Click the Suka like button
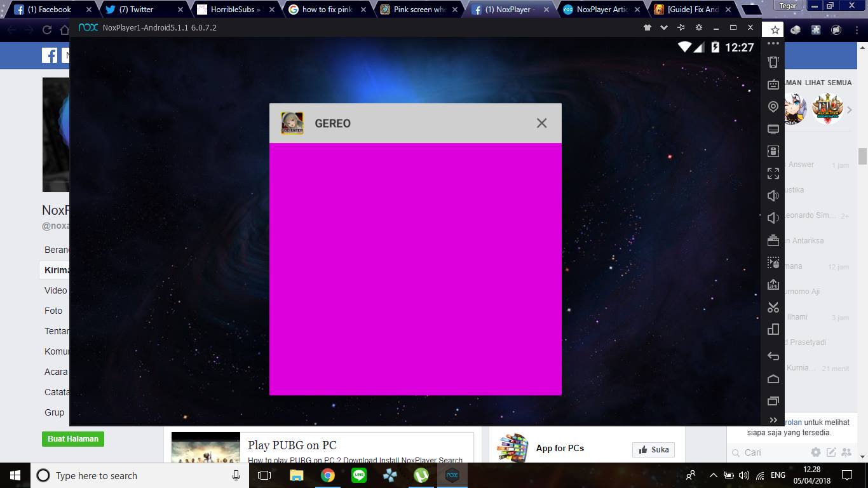868x488 pixels. coord(653,450)
